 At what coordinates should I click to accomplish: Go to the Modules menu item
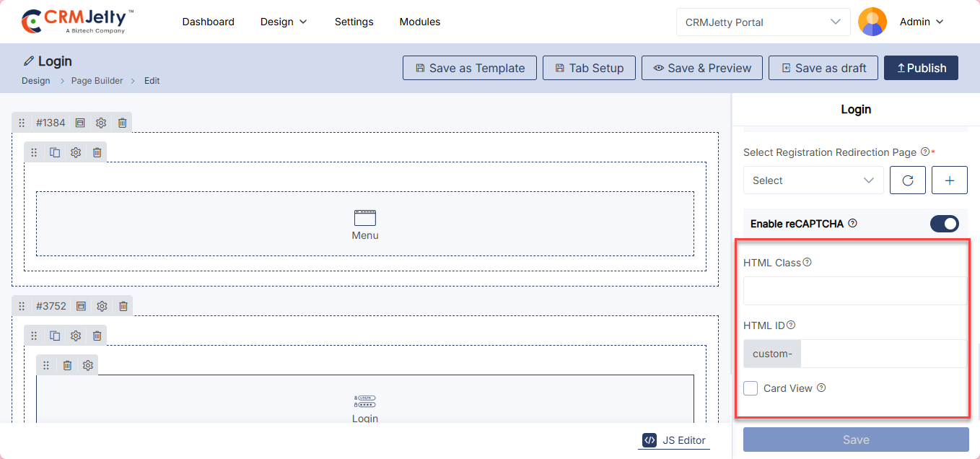[420, 22]
